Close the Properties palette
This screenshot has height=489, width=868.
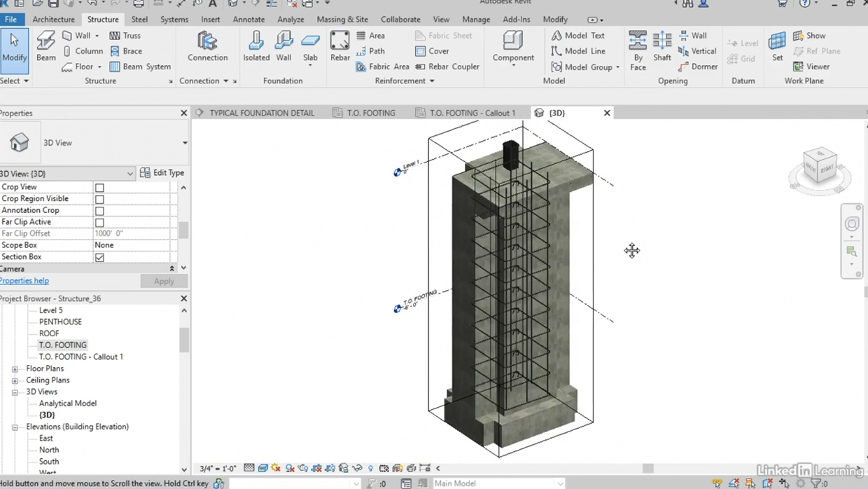click(183, 113)
